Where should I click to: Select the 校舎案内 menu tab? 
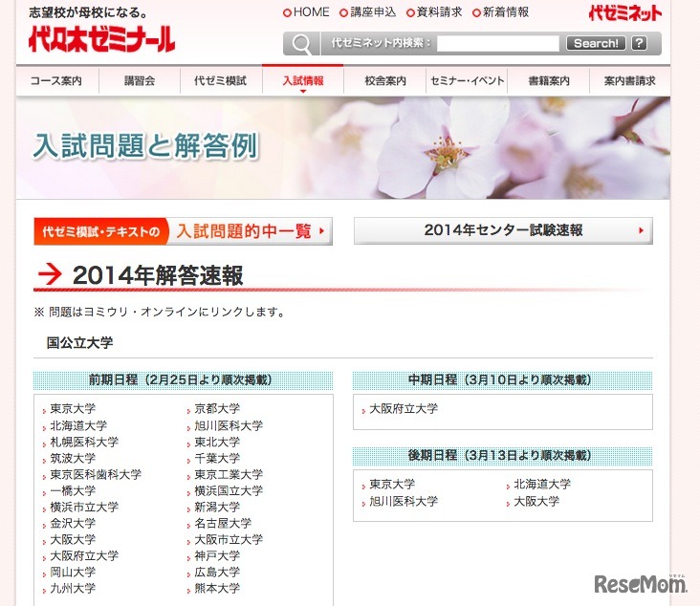tap(384, 81)
